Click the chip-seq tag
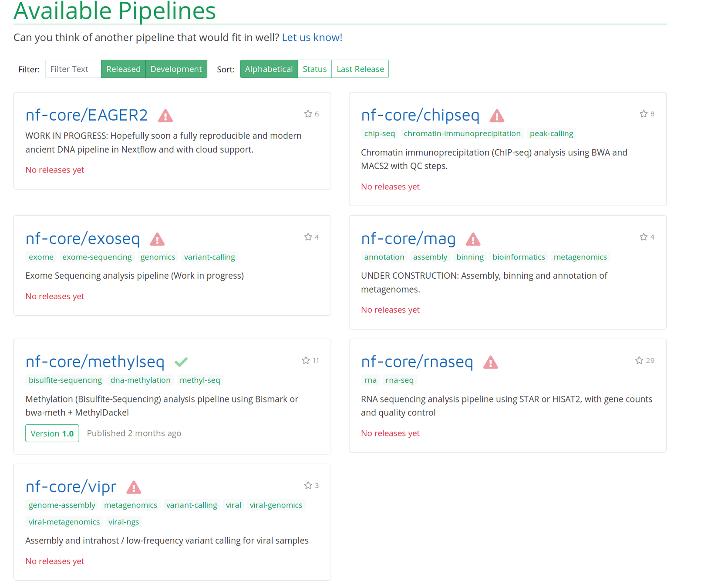Image resolution: width=701 pixels, height=588 pixels. point(380,134)
